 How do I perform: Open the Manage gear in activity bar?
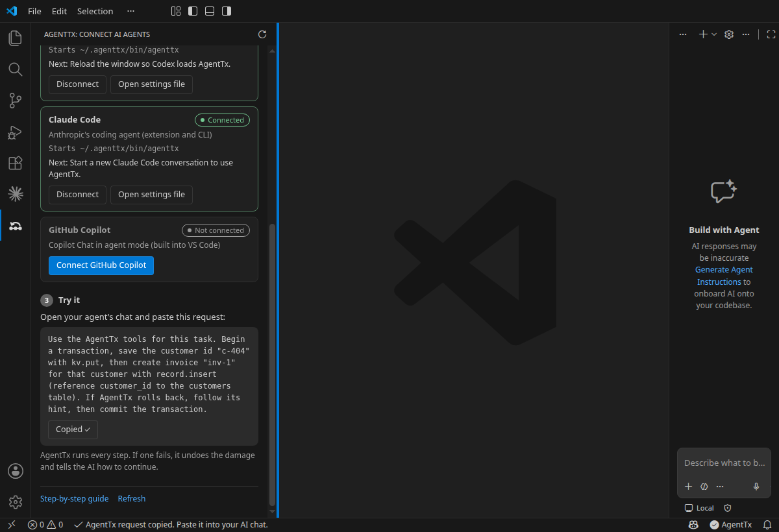pyautogui.click(x=16, y=502)
